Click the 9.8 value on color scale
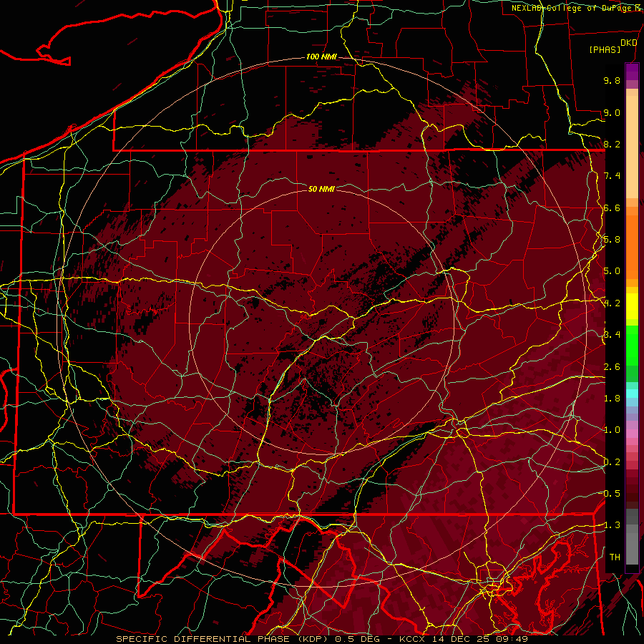644x644 pixels. tap(612, 80)
